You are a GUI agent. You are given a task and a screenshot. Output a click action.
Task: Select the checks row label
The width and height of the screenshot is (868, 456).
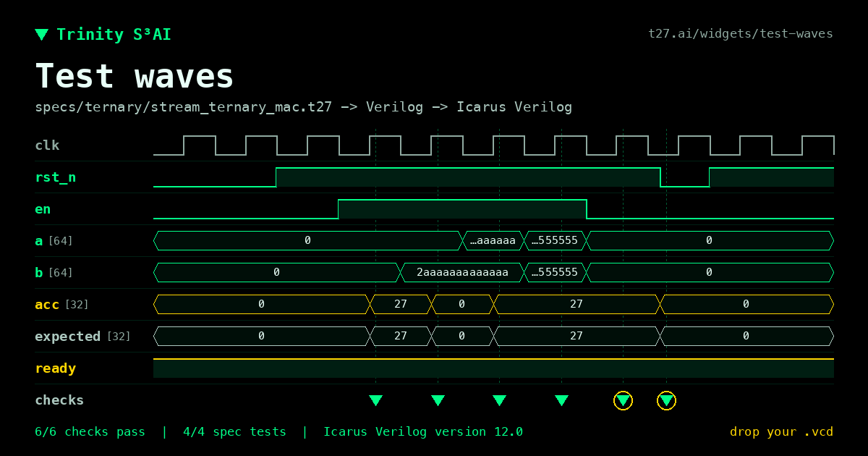59,400
